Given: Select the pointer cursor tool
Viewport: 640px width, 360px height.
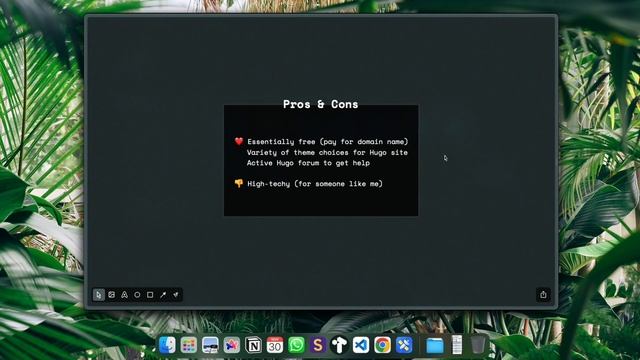Looking at the screenshot, I should [99, 295].
